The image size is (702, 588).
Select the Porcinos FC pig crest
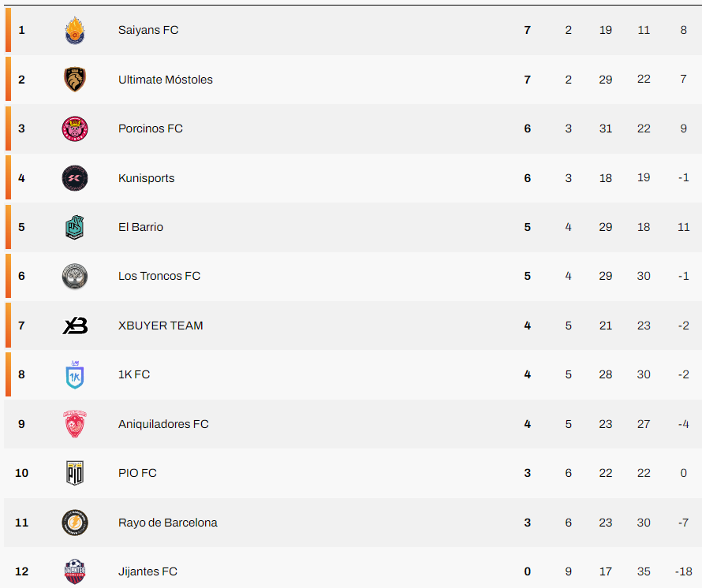(76, 128)
